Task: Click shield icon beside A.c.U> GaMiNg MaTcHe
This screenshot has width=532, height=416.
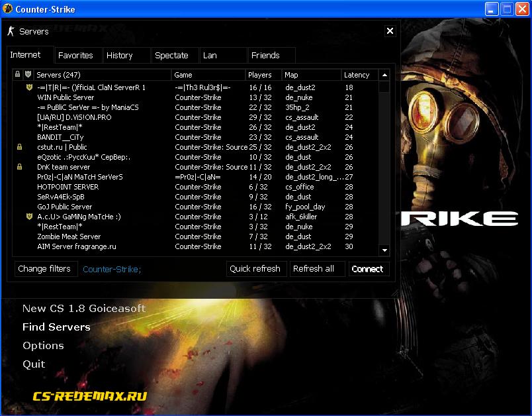Action: click(30, 217)
